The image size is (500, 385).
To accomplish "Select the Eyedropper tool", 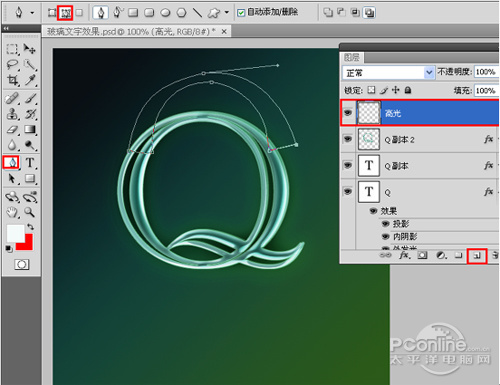I will tap(30, 80).
